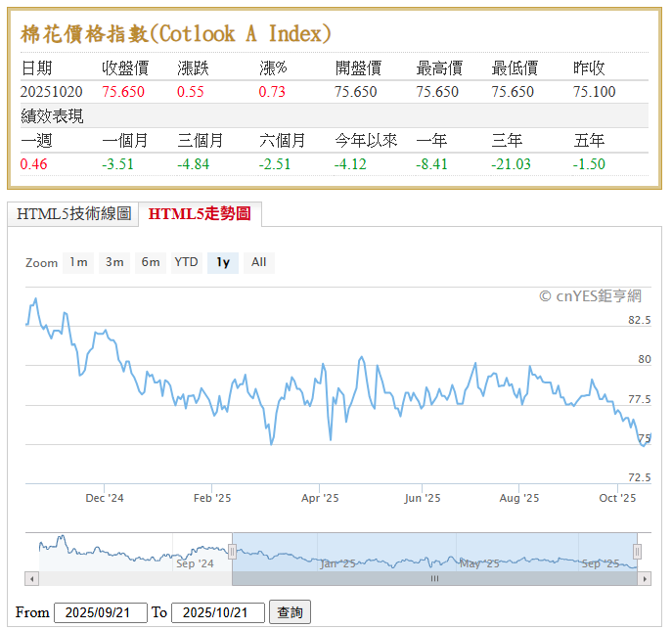
Task: Toggle the 1y zoom range
Action: [x=223, y=262]
